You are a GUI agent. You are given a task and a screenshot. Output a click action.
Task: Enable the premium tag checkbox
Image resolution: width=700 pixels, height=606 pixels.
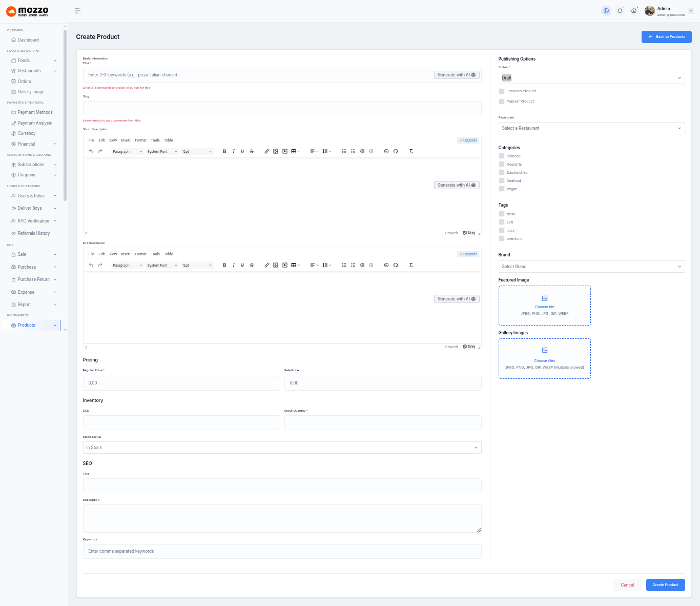(x=502, y=239)
